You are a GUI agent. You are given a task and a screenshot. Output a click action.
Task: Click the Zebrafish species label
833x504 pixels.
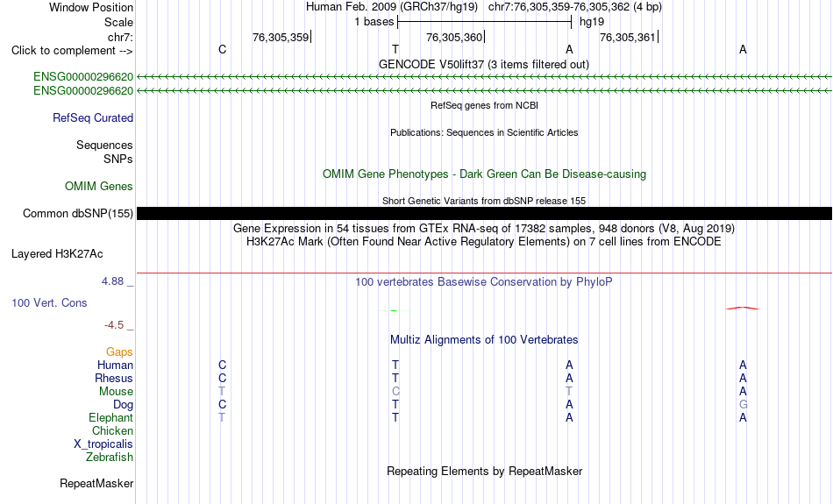pos(110,458)
